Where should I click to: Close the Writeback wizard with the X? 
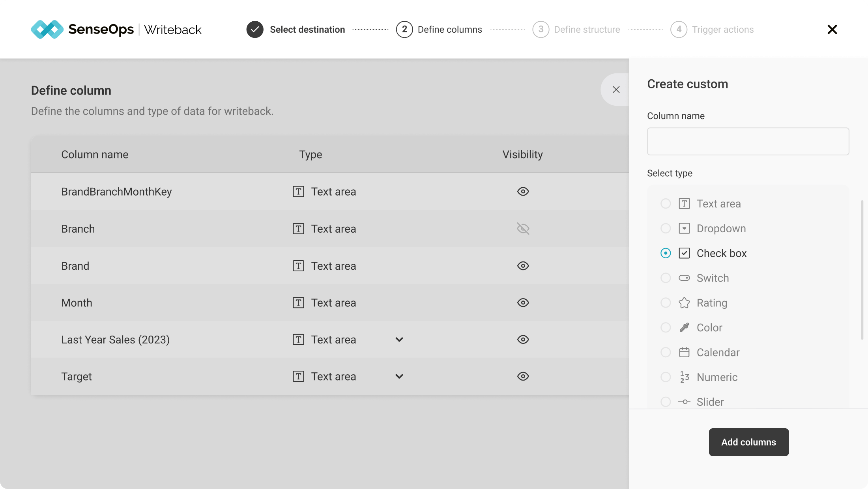[832, 30]
